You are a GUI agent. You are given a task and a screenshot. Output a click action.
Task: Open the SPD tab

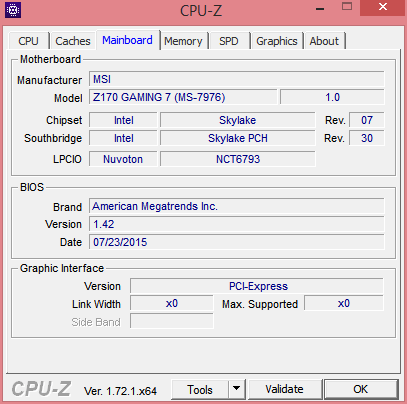point(229,41)
